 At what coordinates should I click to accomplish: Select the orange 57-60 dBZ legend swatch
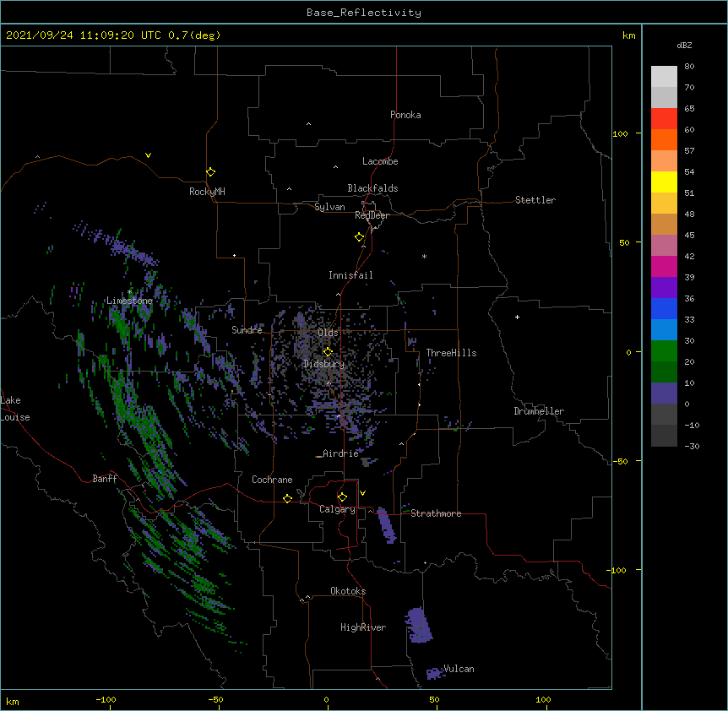coord(664,139)
